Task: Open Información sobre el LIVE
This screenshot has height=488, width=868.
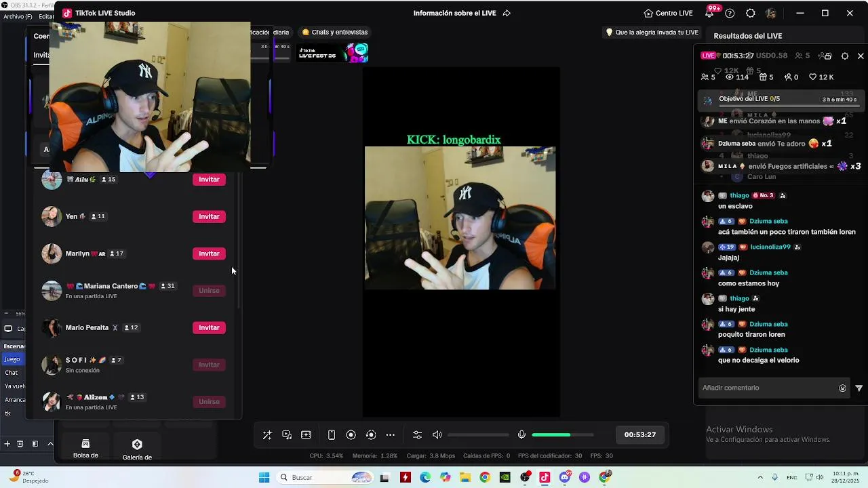Action: 454,13
